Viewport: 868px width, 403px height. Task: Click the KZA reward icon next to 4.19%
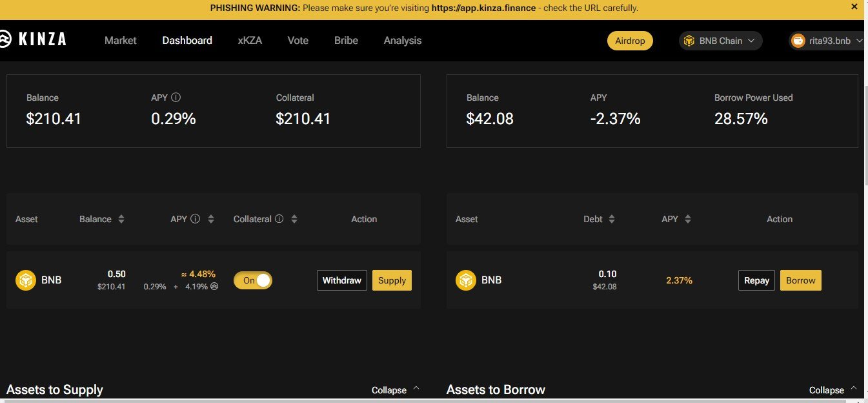coord(214,286)
